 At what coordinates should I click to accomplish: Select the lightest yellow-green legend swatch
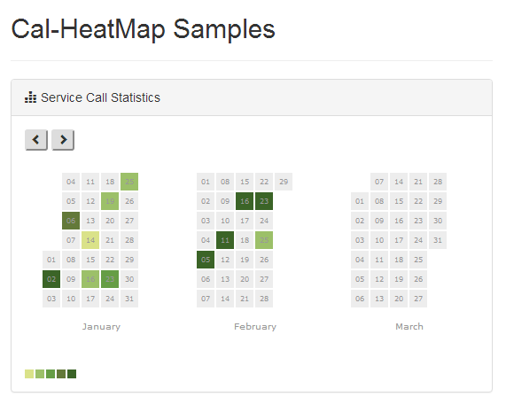(x=29, y=374)
